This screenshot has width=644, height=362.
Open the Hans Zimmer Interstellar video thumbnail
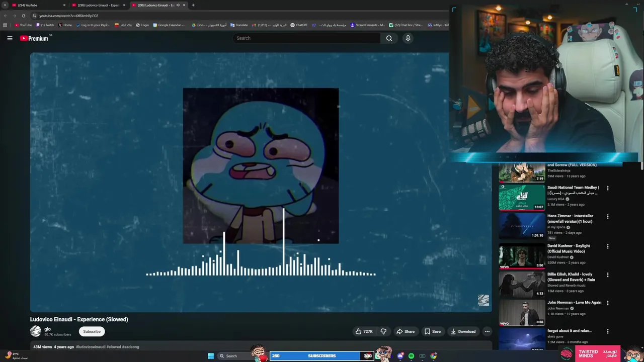pos(522,226)
